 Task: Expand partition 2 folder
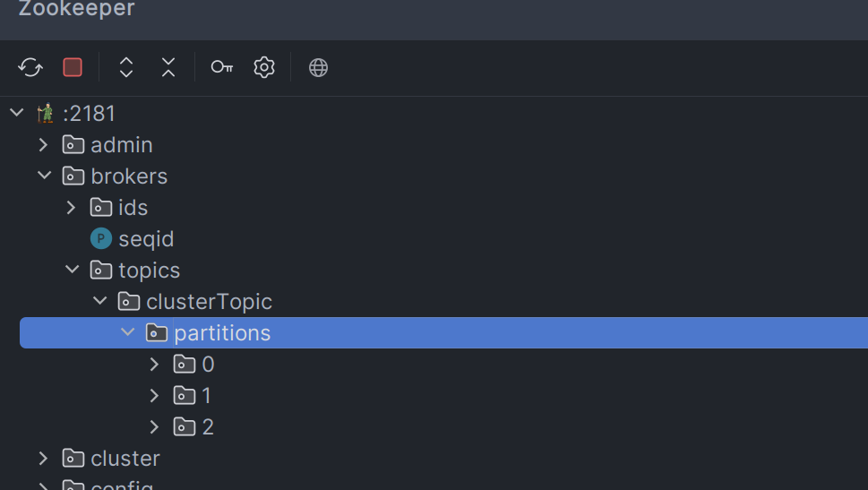[x=154, y=426]
